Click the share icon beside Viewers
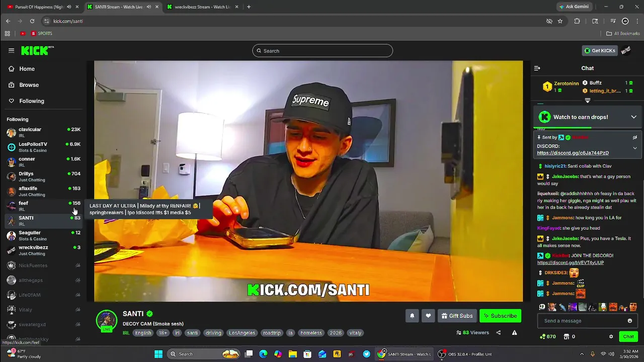Viewport: 644px width, 362px height. [x=499, y=332]
